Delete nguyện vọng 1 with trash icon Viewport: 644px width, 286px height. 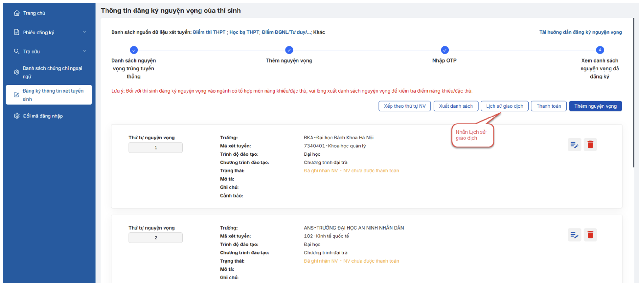(590, 145)
